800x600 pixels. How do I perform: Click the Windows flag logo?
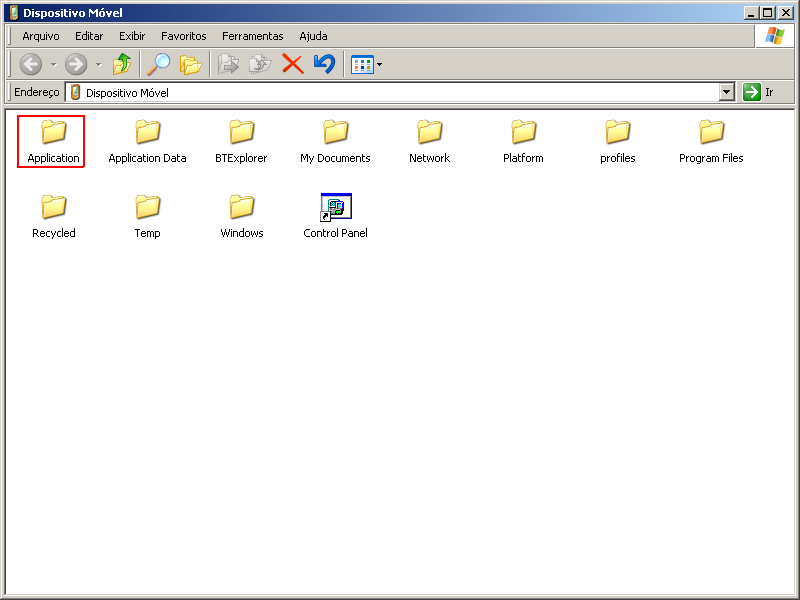pos(775,36)
